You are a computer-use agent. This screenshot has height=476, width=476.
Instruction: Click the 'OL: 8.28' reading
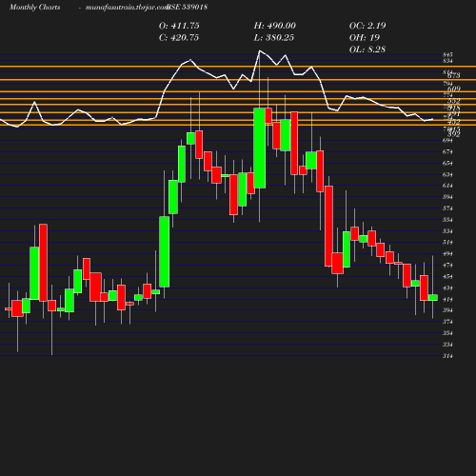(x=367, y=50)
